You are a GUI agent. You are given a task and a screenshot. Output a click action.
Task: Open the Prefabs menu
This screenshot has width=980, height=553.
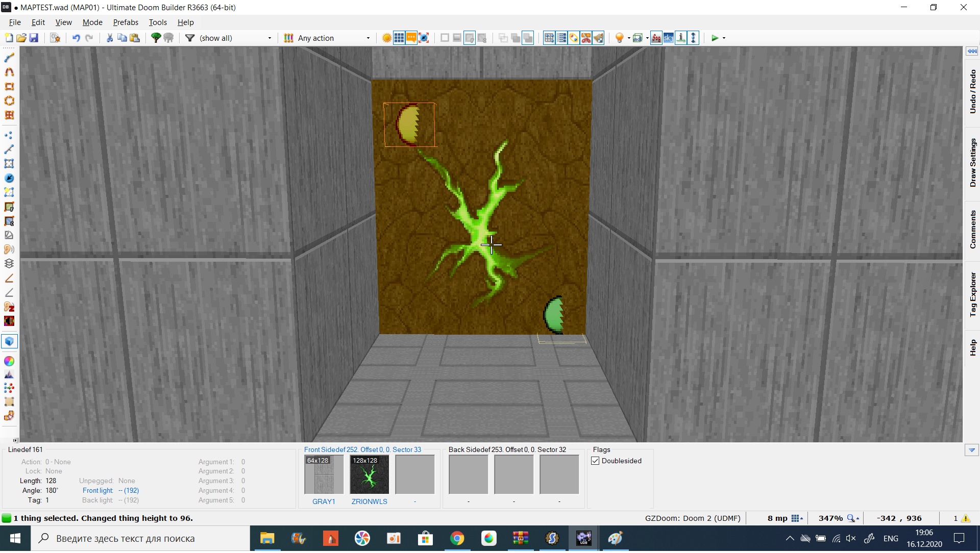tap(126, 22)
